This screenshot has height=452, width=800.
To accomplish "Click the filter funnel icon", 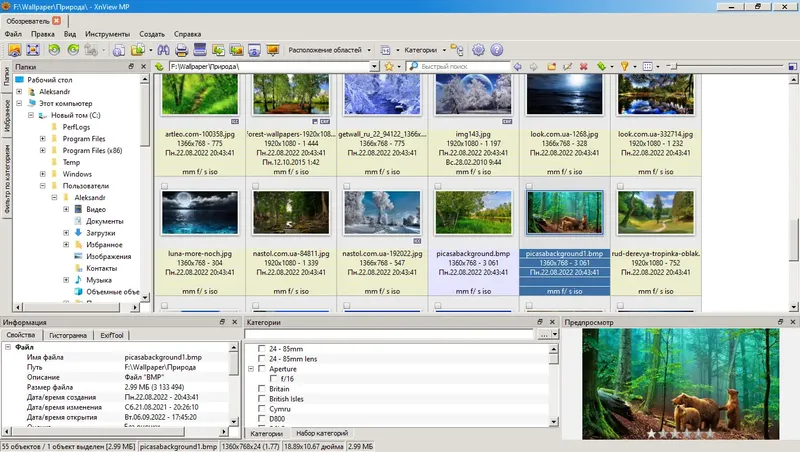I will pyautogui.click(x=624, y=67).
